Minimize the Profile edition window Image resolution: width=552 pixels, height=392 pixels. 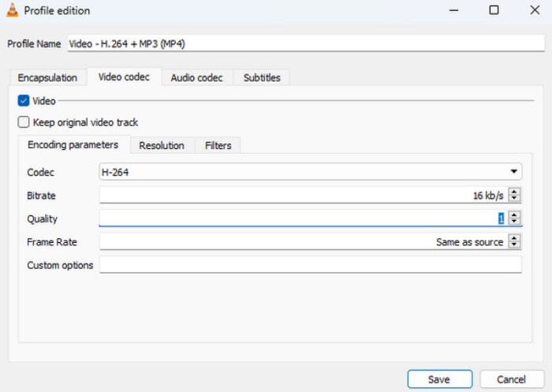[x=453, y=10]
